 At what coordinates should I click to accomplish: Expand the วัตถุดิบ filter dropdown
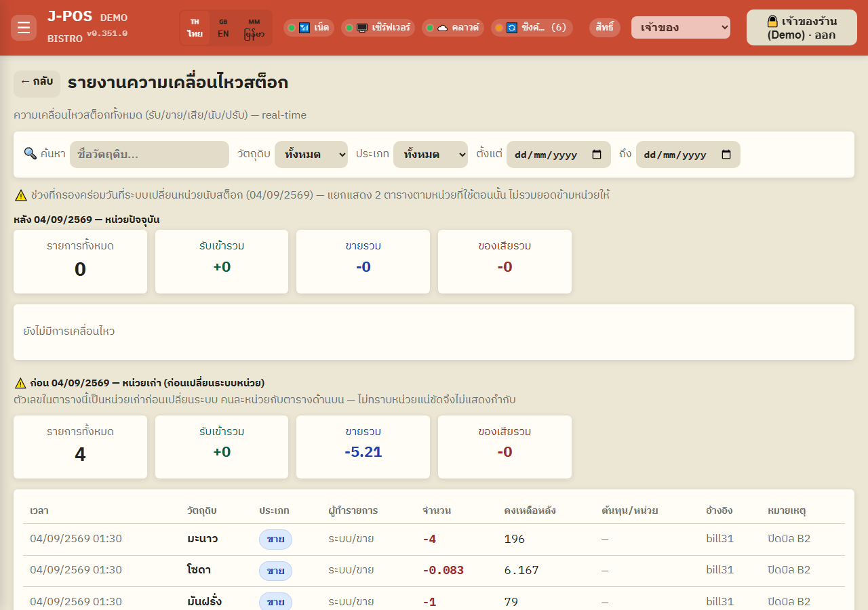tap(311, 155)
